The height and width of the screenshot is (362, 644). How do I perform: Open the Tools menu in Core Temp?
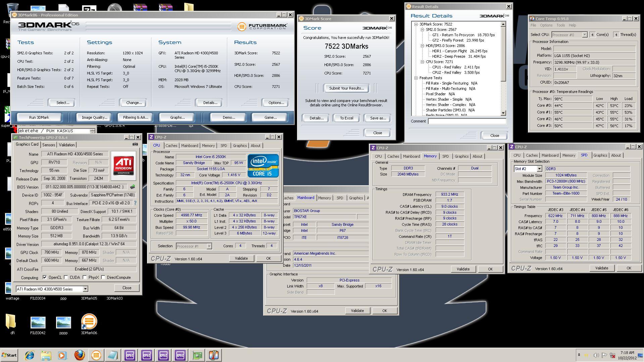pos(561,25)
